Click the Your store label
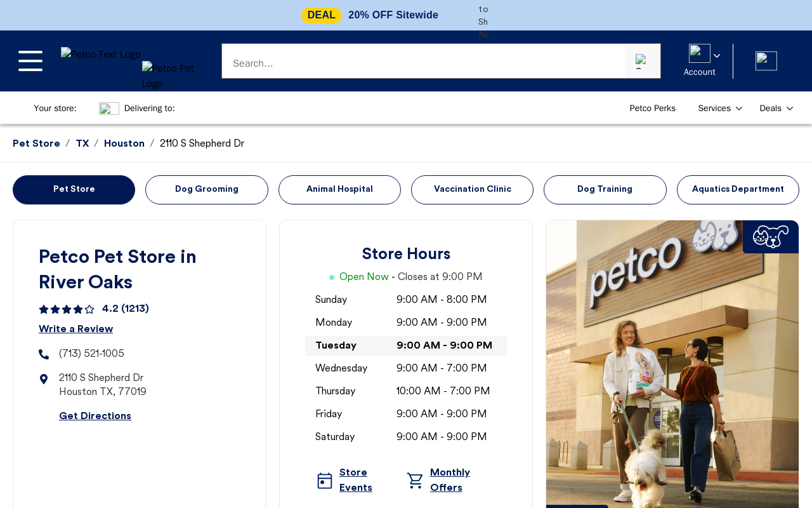 (55, 109)
